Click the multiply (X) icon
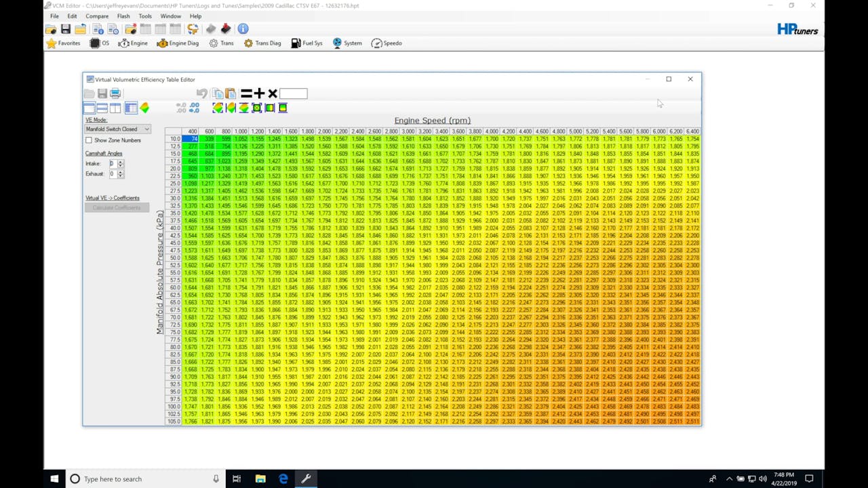868x488 pixels. click(273, 94)
